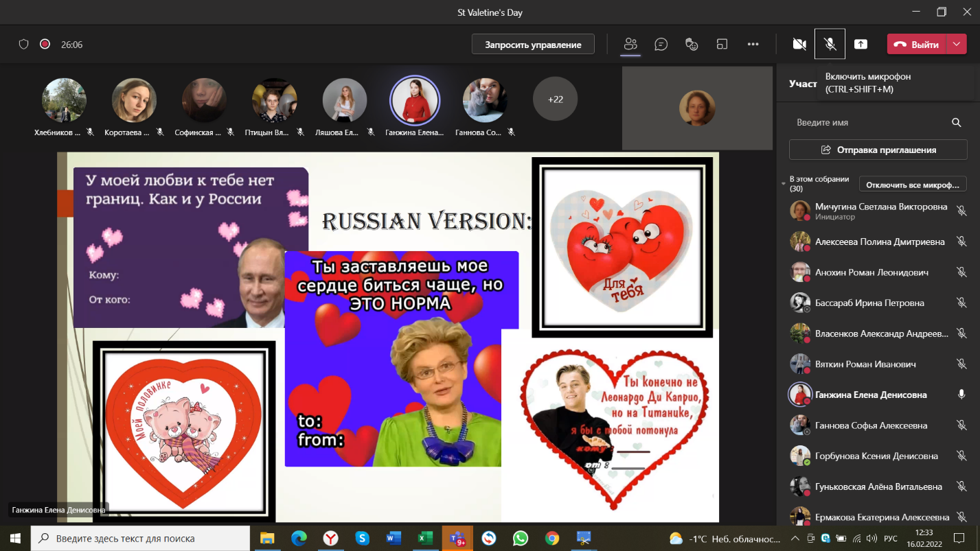Open the participants panel icon

tap(630, 43)
